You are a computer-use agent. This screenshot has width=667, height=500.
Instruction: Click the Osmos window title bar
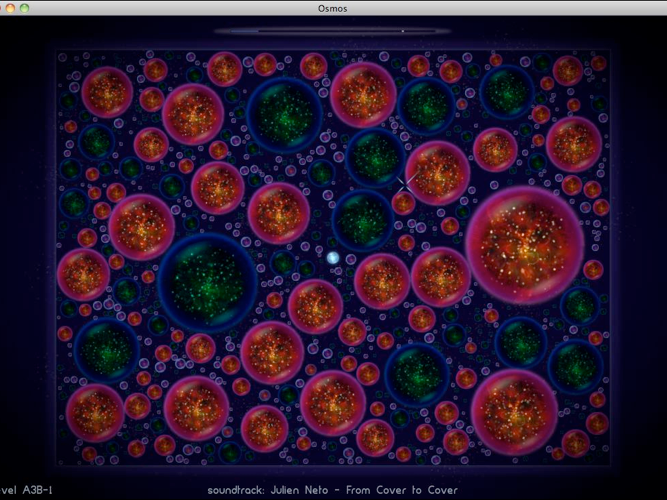point(333,7)
